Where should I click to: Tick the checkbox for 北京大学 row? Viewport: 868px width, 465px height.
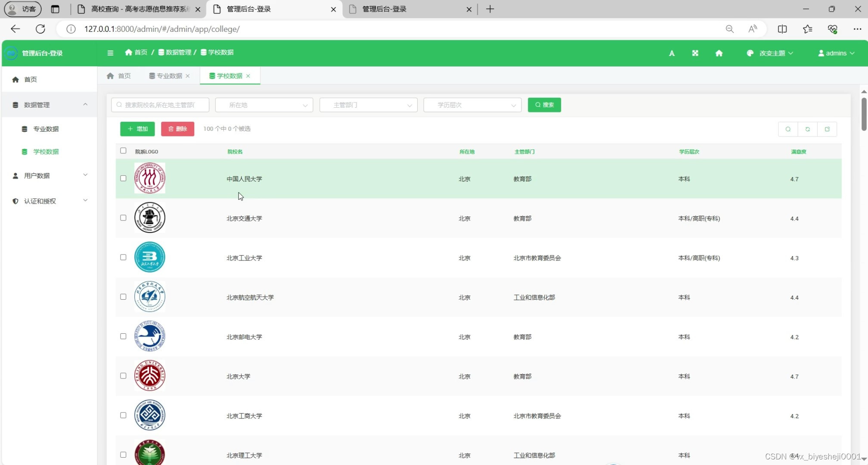pyautogui.click(x=123, y=376)
